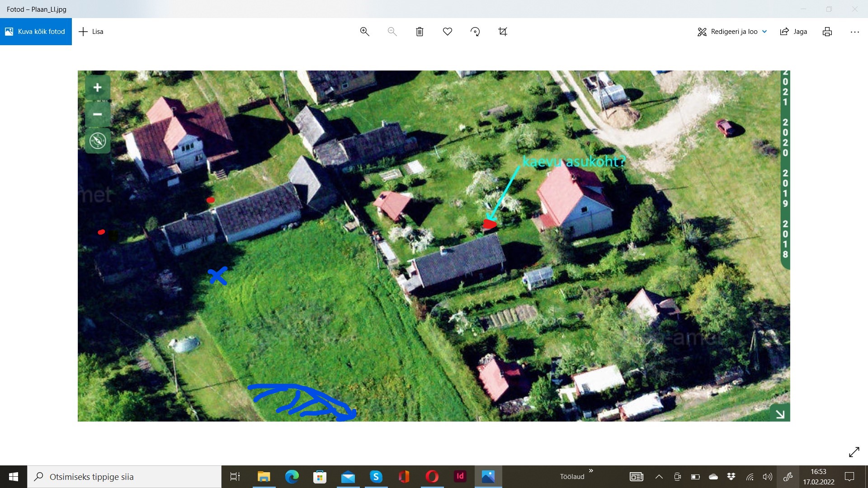Type in Otsimiseks tippige siia search box

(131, 477)
